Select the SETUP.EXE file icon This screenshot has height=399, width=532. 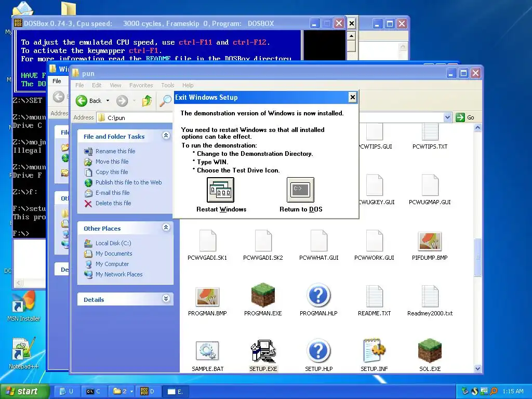click(x=263, y=351)
